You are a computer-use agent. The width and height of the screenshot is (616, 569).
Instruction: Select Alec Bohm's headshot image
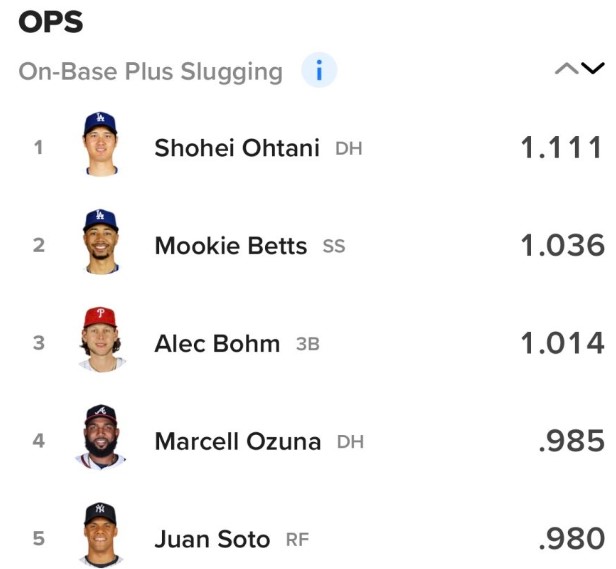tap(100, 341)
